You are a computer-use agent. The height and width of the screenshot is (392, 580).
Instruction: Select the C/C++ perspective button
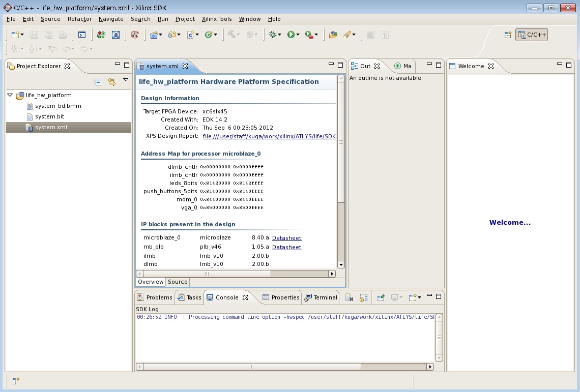point(532,35)
